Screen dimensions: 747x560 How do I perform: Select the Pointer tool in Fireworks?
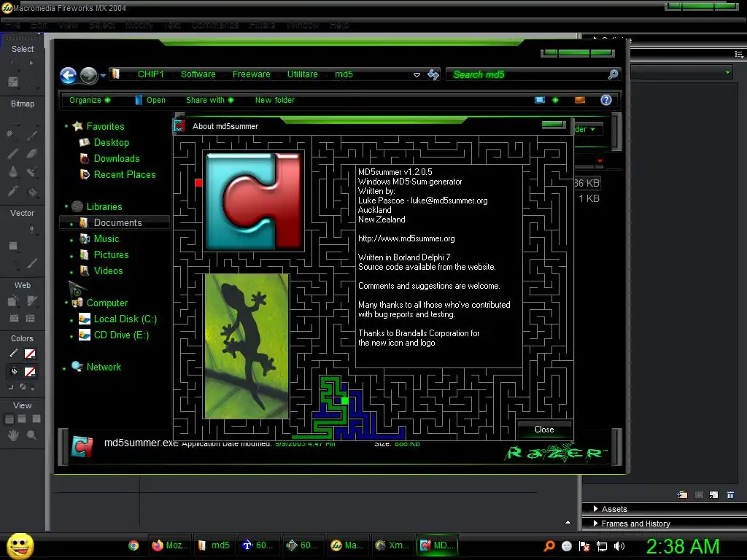pos(12,63)
